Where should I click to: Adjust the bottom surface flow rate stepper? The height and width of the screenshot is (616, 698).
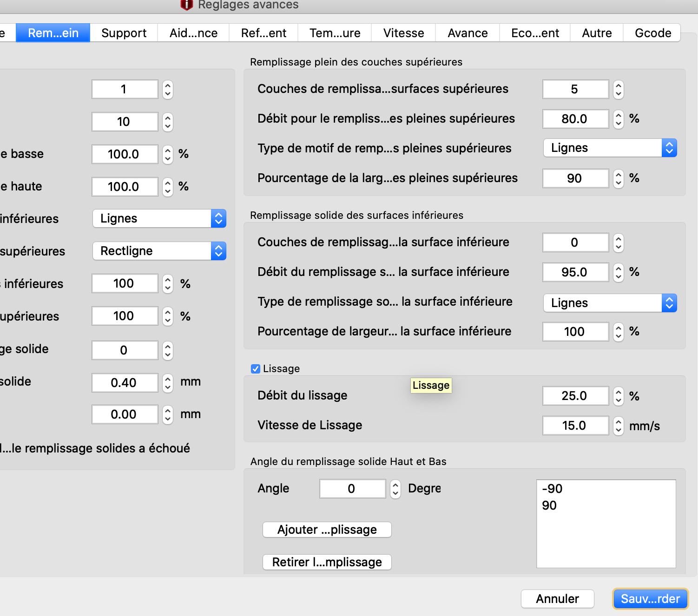618,272
